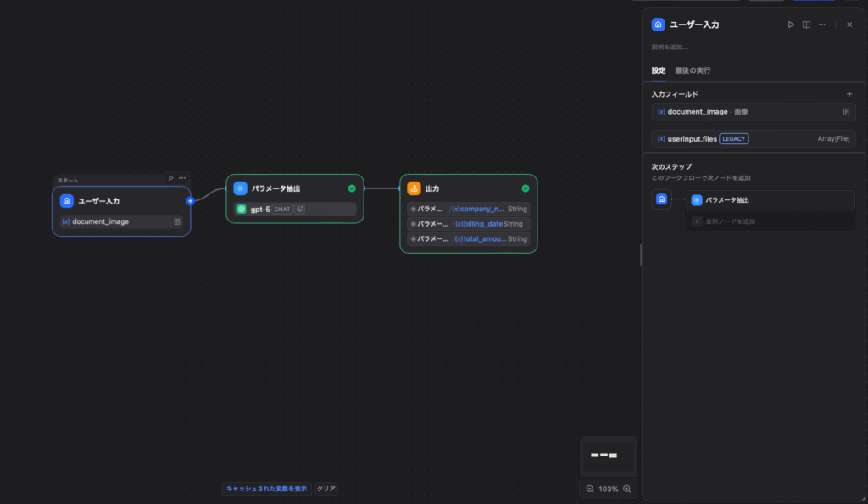The image size is (868, 504).
Task: Click the blue plus handle on ユーザー入力 node
Action: 190,201
